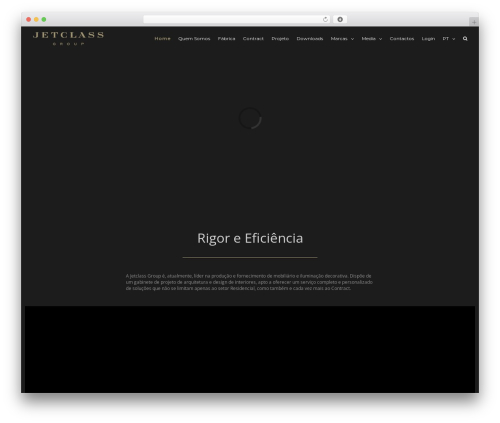Image resolution: width=500 pixels, height=423 pixels.
Task: Minimize the browser window with yellow button
Action: click(36, 19)
